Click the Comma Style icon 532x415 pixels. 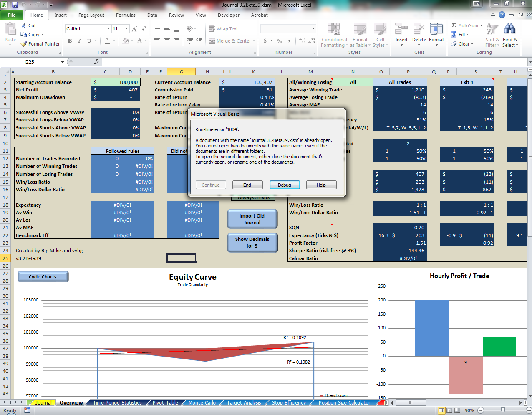(289, 41)
